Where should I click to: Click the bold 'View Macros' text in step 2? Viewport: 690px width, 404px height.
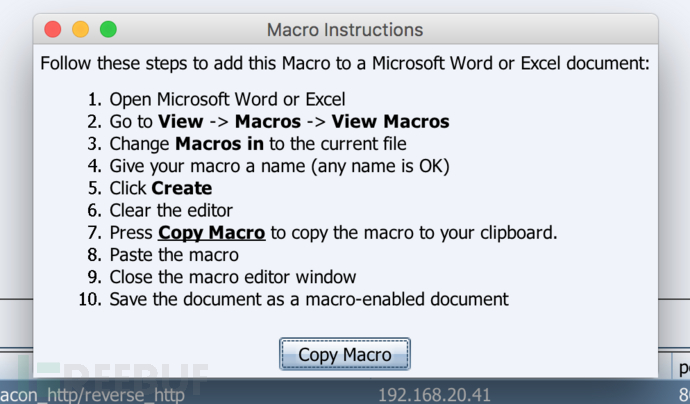[x=390, y=121]
